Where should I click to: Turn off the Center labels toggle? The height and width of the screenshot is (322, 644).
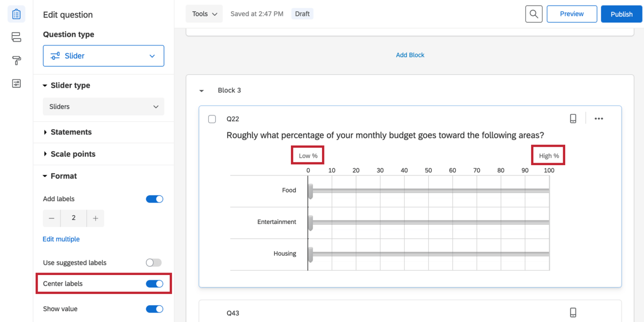[x=154, y=284]
